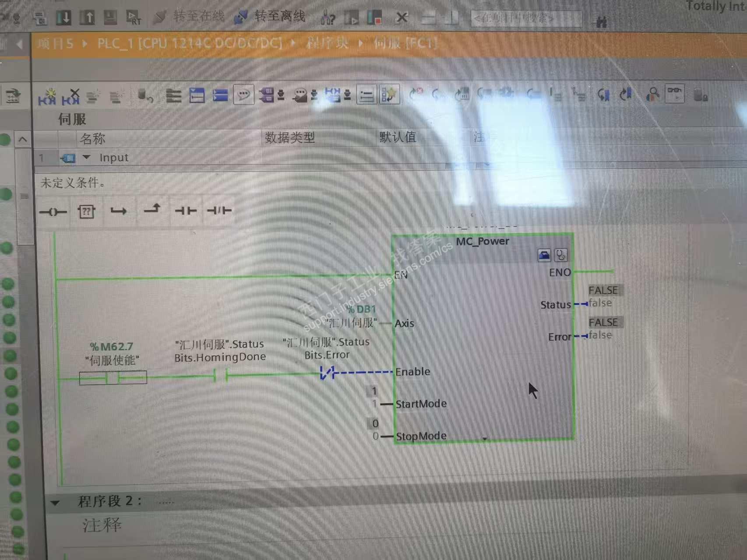
Task: Click the ENO output label
Action: point(560,272)
